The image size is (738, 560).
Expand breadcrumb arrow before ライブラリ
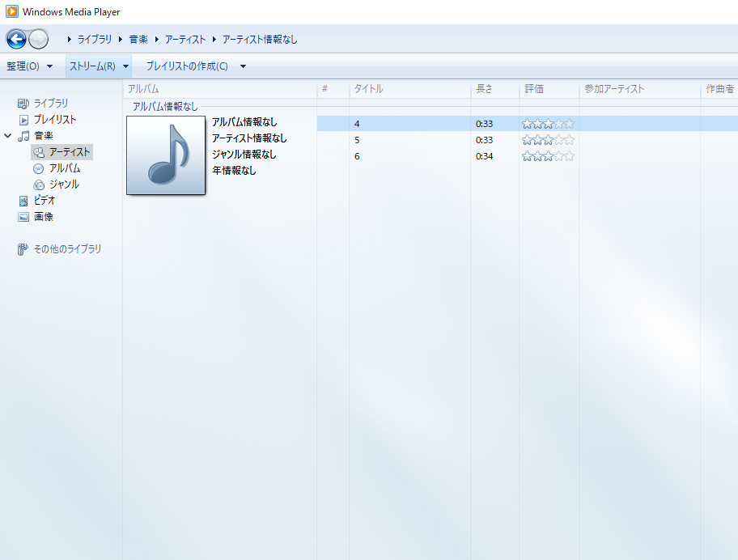coord(70,40)
